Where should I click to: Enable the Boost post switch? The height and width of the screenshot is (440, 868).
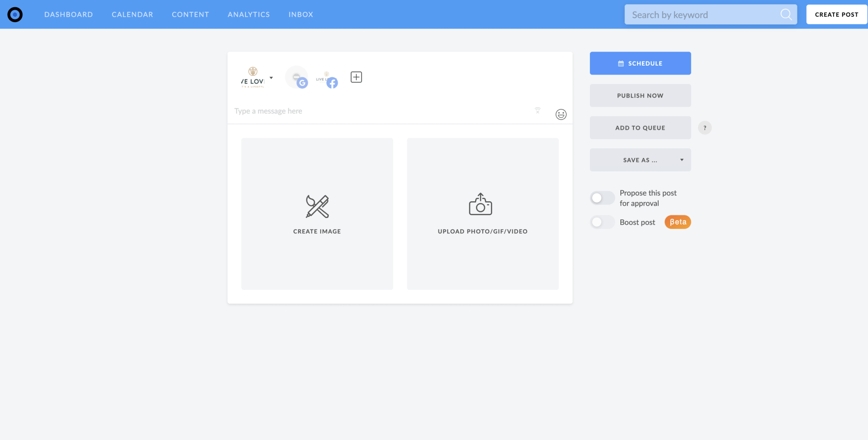click(x=602, y=222)
